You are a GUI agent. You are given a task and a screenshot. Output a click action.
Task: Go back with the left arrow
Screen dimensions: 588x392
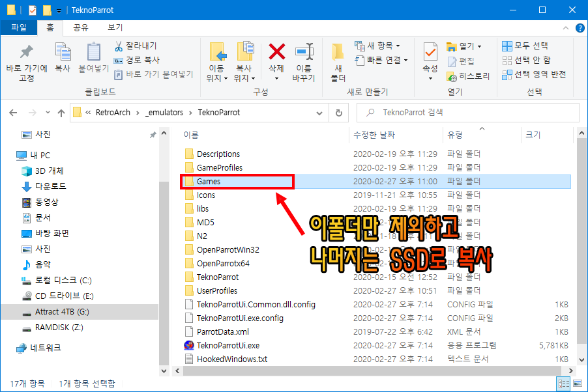coord(13,113)
